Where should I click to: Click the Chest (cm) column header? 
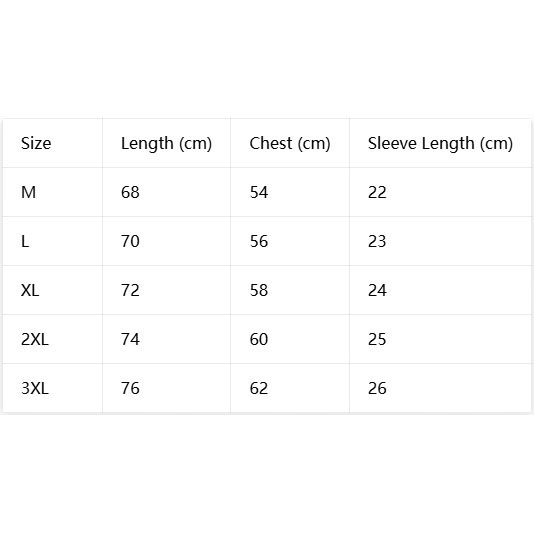(289, 144)
